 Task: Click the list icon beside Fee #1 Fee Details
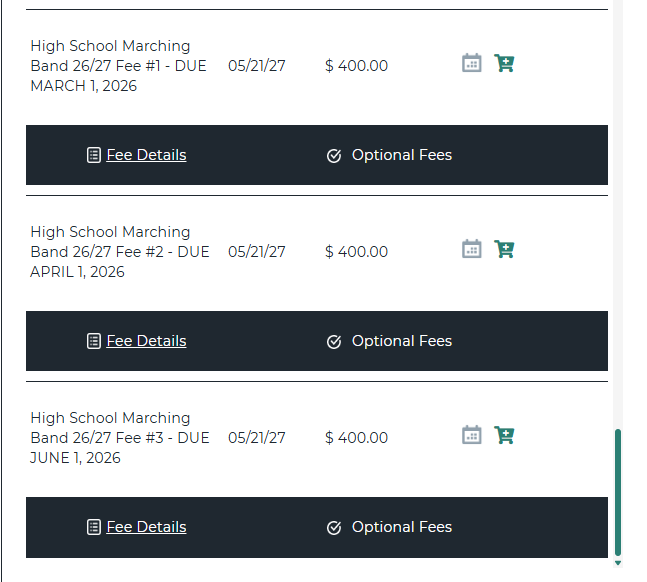pos(94,155)
